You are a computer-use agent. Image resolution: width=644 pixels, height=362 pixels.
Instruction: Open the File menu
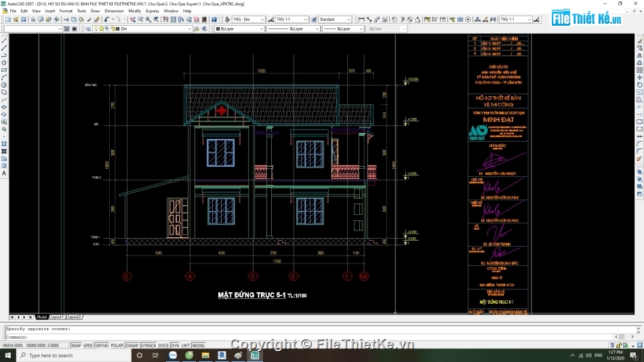(x=13, y=11)
